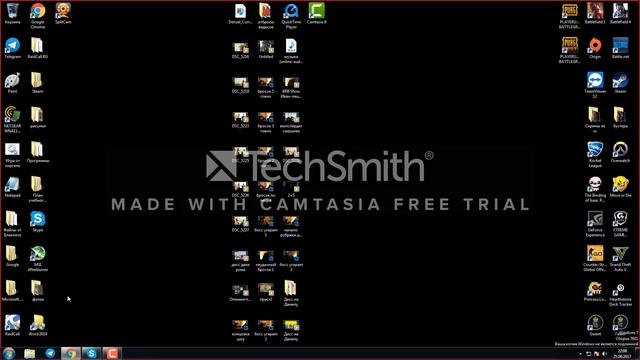
Task: Select the XTREME GAMING engine shortcut
Action: coord(620,224)
